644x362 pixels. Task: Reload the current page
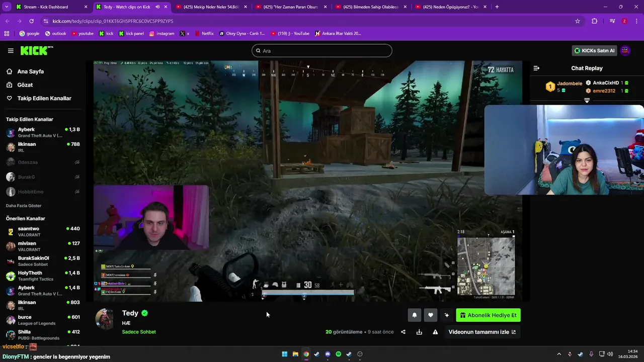(31, 21)
